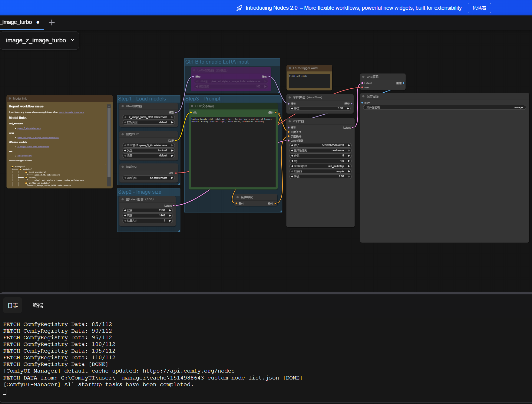The height and width of the screenshot is (404, 532).
Task: Open a new workflow tab with plus icon
Action: coord(52,23)
